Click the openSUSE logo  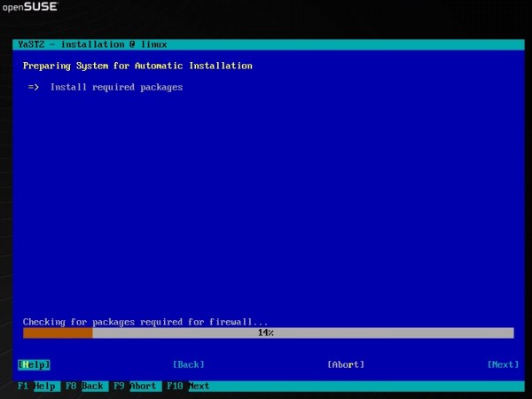point(30,6)
